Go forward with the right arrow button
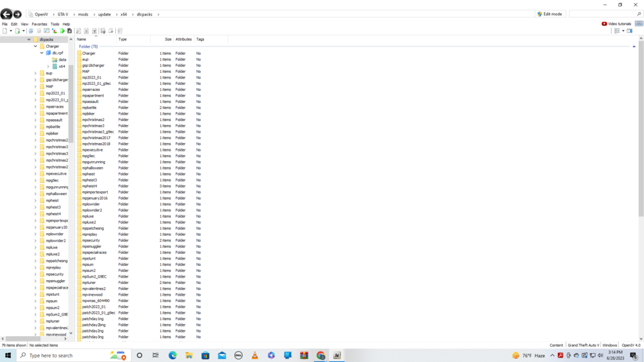644x362 pixels. coord(17,14)
